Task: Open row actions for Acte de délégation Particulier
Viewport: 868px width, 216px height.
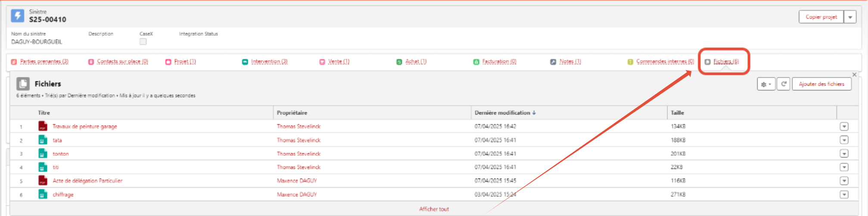Action: coord(844,181)
